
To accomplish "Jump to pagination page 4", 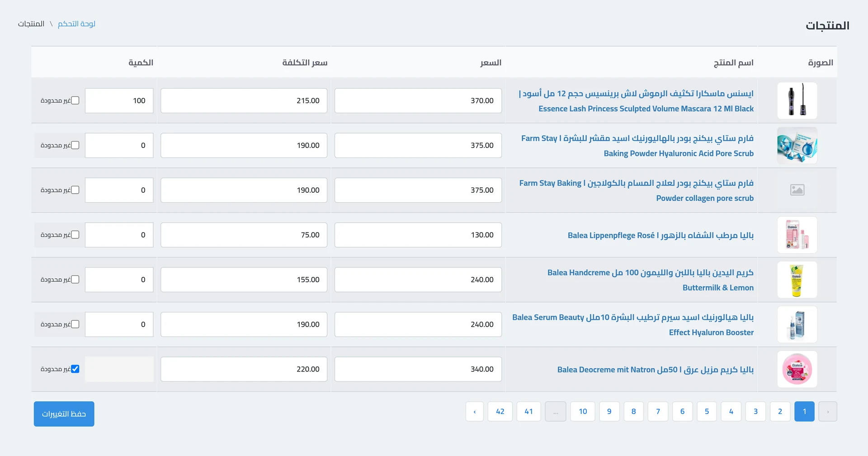I will click(731, 411).
